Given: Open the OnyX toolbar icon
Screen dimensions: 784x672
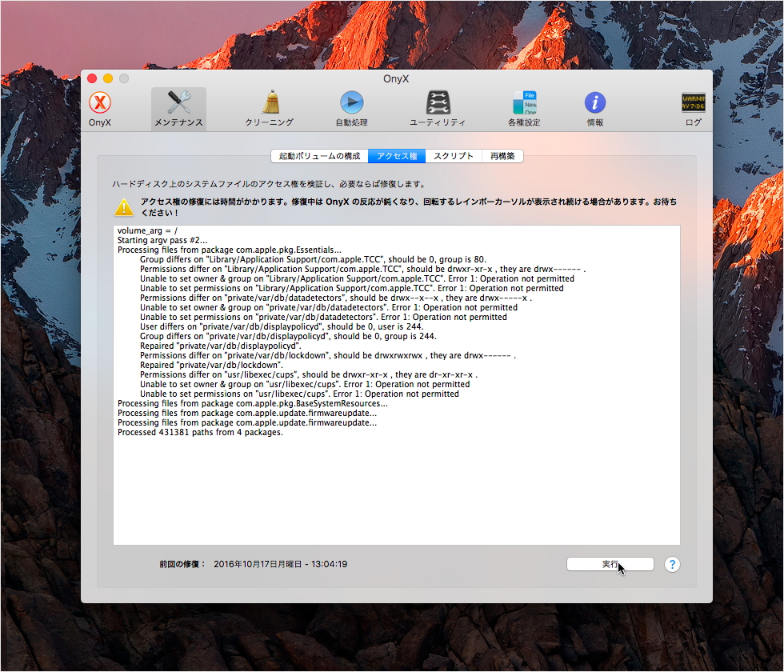Looking at the screenshot, I should [x=100, y=109].
